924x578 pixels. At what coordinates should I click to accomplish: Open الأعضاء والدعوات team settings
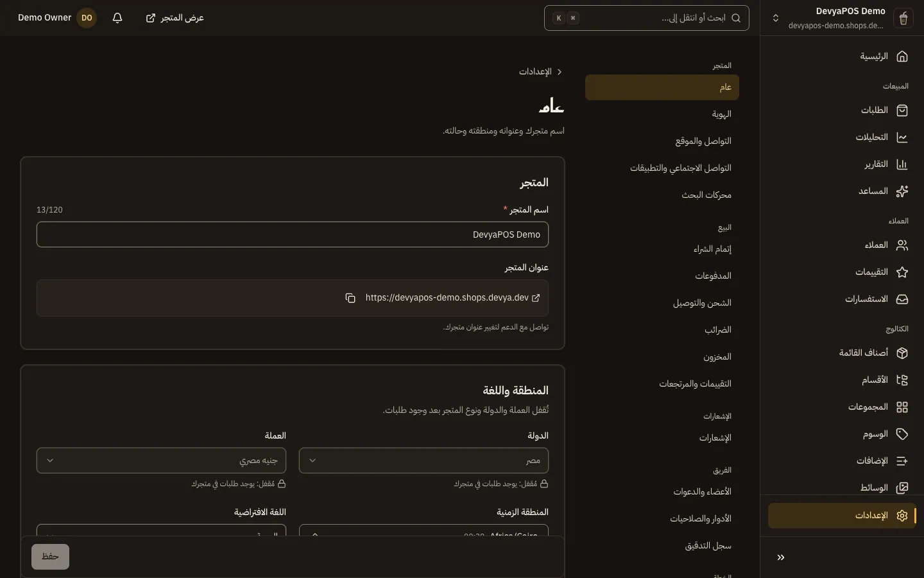[x=662, y=492]
